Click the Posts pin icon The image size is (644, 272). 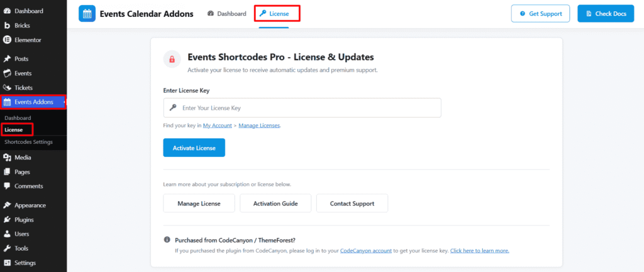click(x=7, y=59)
